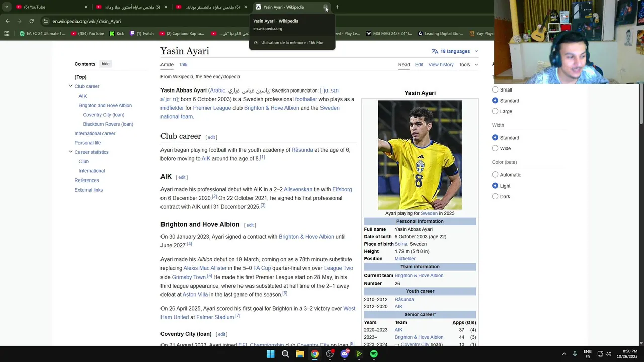Select Dark color mode
The width and height of the screenshot is (644, 362).
pos(495,196)
